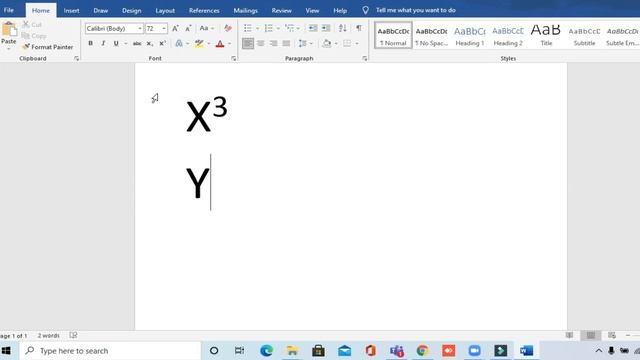This screenshot has height=360, width=640.
Task: Insert bullets list
Action: [x=248, y=28]
